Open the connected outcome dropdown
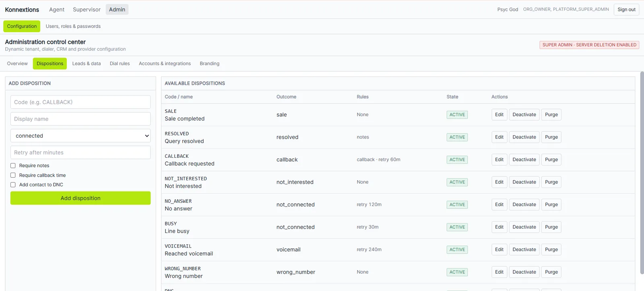644x291 pixels. click(80, 136)
